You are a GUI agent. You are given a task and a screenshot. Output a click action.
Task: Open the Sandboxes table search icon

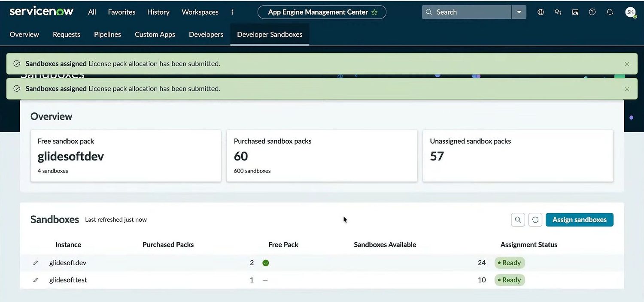pos(518,220)
